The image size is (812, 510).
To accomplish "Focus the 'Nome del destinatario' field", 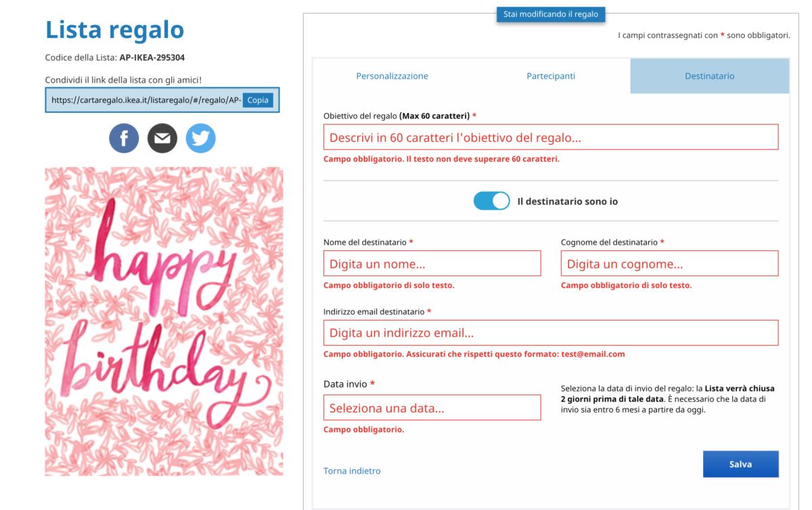I will pyautogui.click(x=432, y=264).
